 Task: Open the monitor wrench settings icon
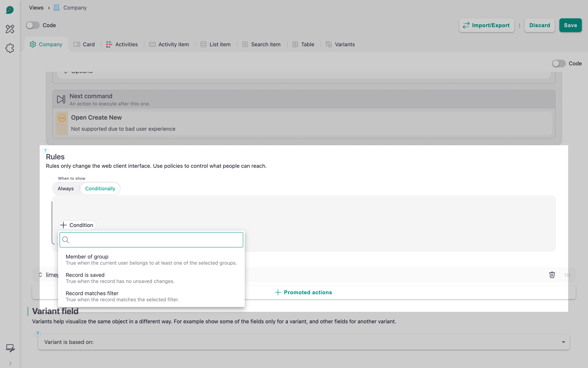pyautogui.click(x=10, y=348)
